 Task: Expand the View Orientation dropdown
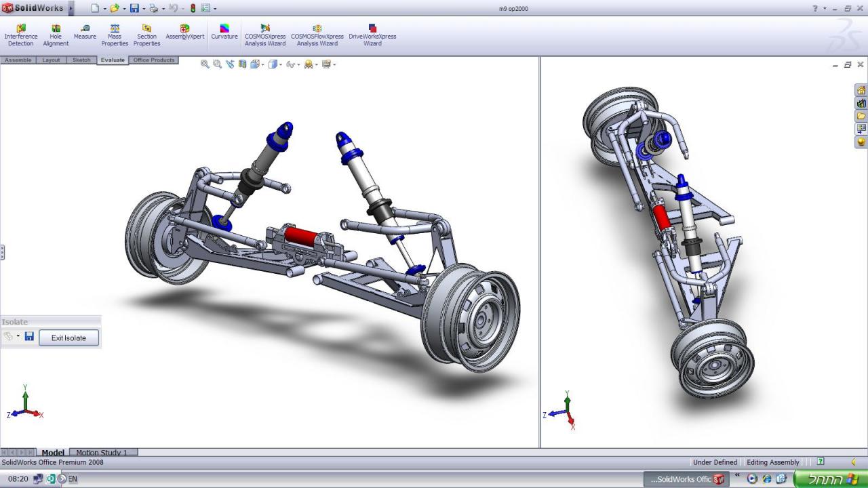tap(263, 65)
